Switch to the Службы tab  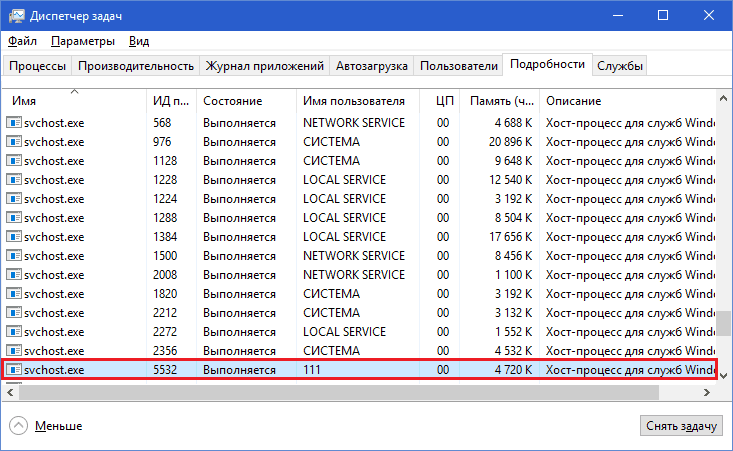click(620, 66)
